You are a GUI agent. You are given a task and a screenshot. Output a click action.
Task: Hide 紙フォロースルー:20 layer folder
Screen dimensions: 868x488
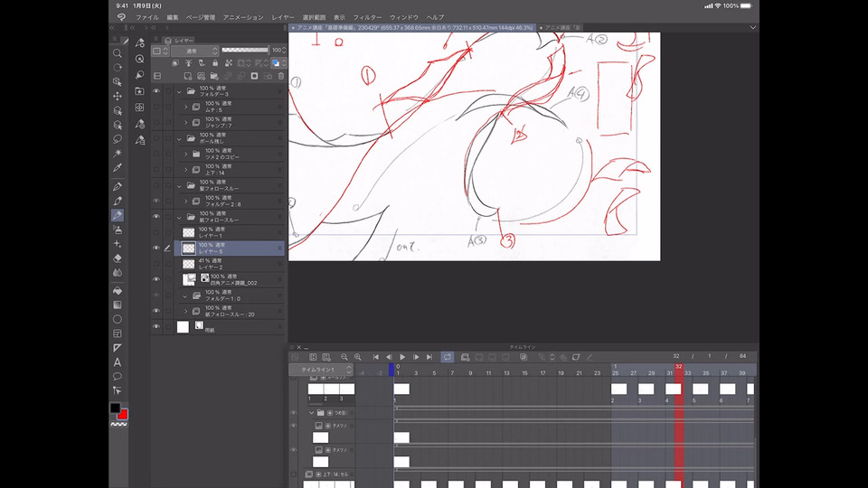coord(156,311)
